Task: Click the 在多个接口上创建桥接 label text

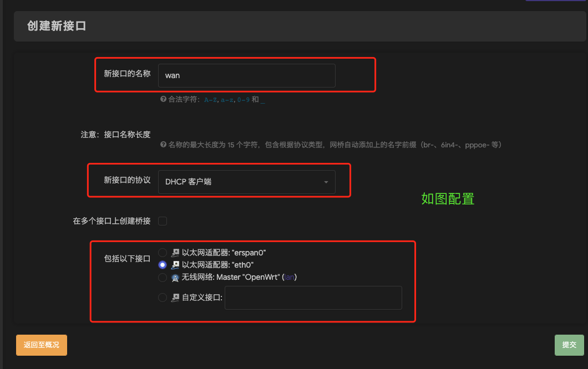Action: [x=111, y=221]
